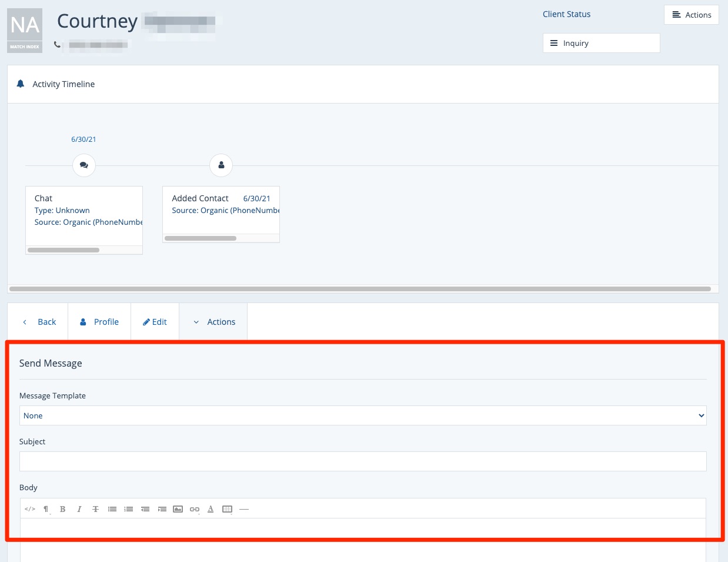Insert horizontal line in message body
The width and height of the screenshot is (728, 562).
click(x=243, y=509)
